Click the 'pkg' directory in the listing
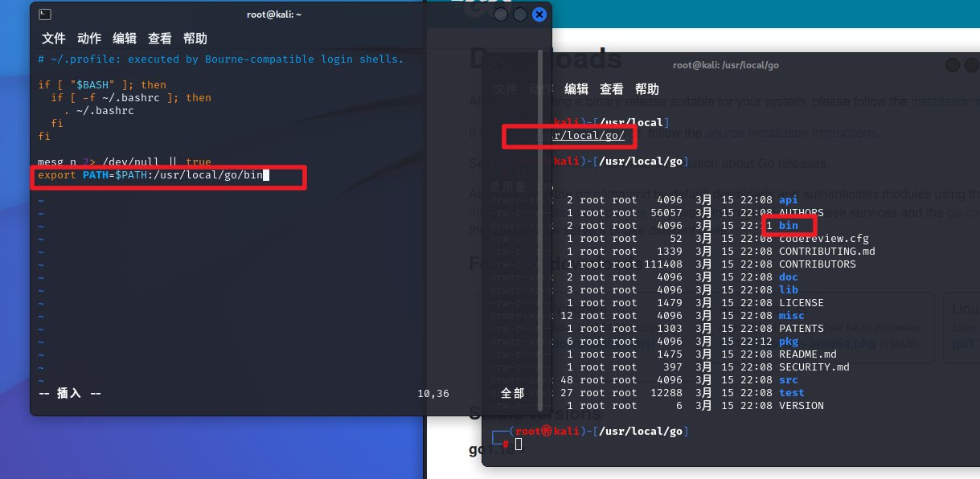980x479 pixels. (789, 341)
